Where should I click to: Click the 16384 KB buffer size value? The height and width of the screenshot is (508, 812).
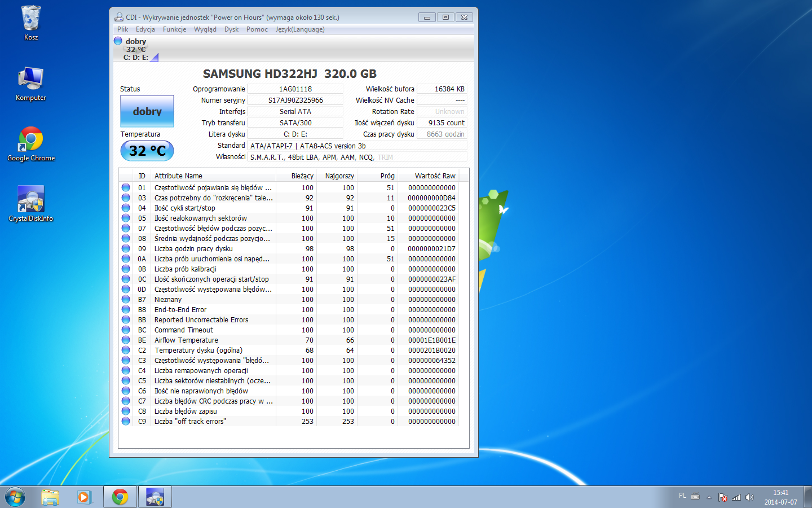click(x=442, y=89)
